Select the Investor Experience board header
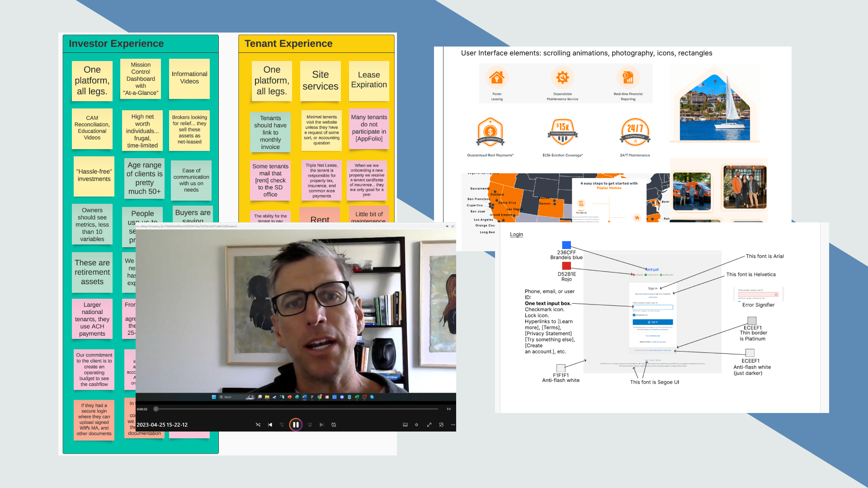The width and height of the screenshot is (868, 488). coord(141,44)
